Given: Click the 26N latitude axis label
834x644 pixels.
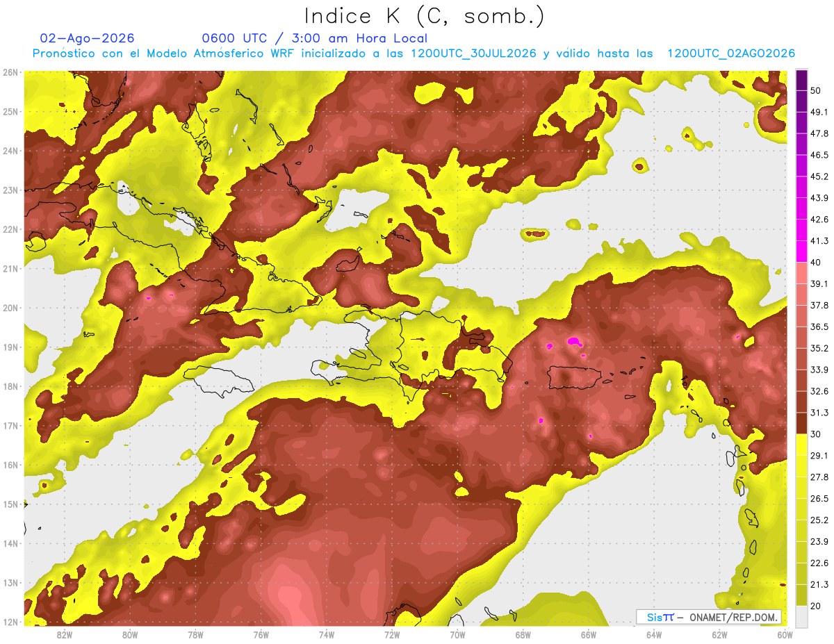Looking at the screenshot, I should pyautogui.click(x=10, y=72).
